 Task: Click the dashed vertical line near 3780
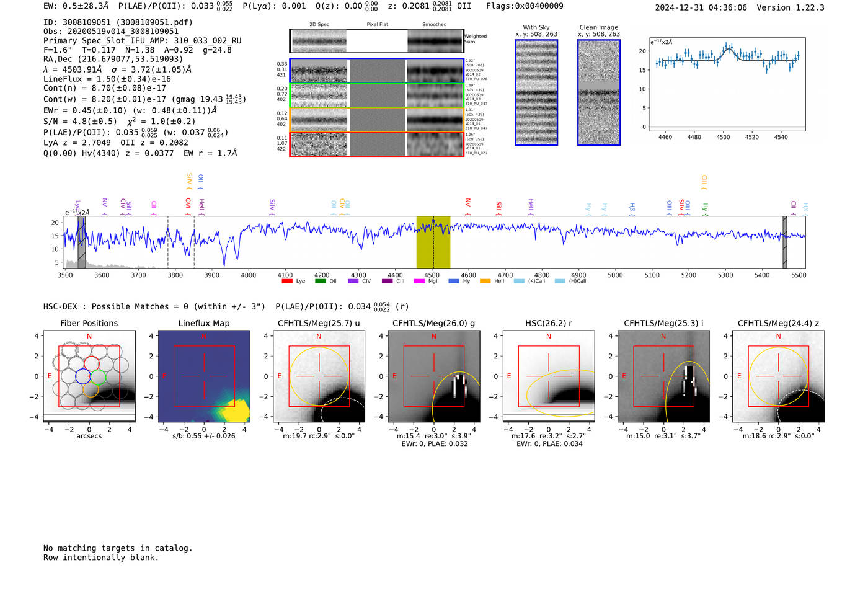[168, 242]
